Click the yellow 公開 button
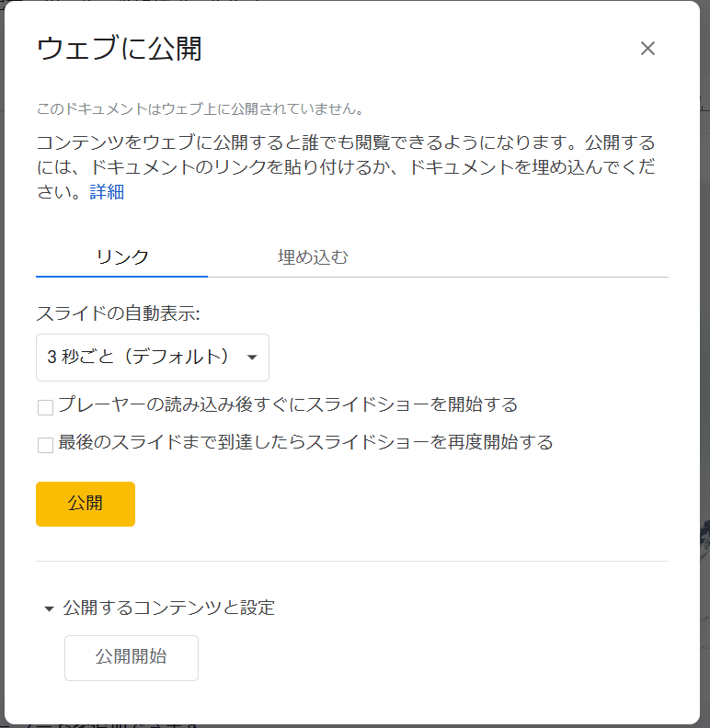Viewport: 710px width, 728px height. (86, 504)
